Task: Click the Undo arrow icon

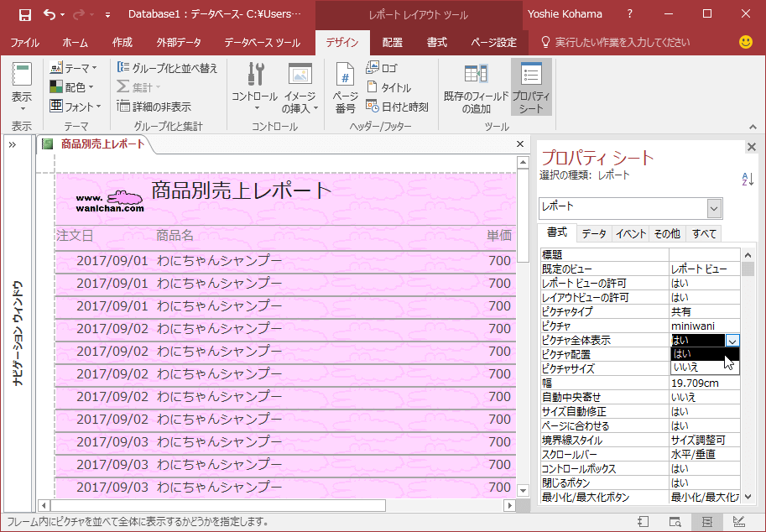Action: tap(50, 14)
